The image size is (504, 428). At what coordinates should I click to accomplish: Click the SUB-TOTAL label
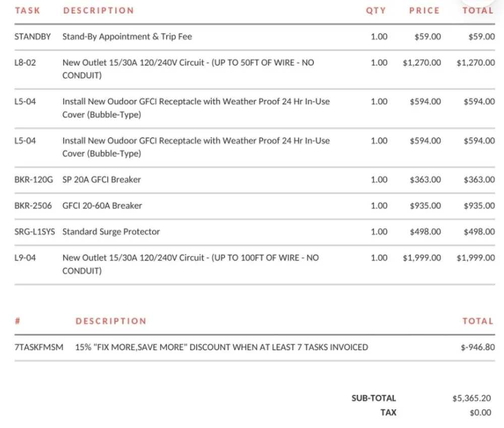(373, 398)
